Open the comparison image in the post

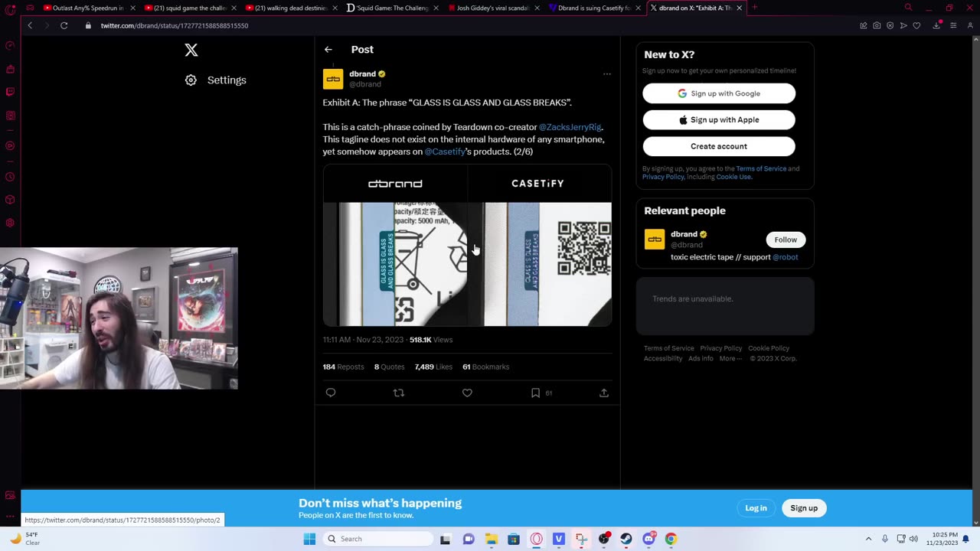pyautogui.click(x=467, y=246)
